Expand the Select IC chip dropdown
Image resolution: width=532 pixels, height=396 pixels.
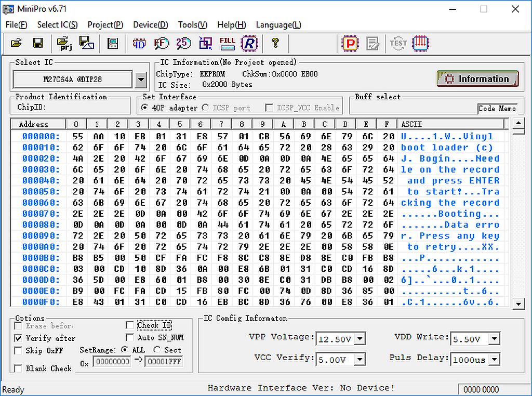pos(140,80)
